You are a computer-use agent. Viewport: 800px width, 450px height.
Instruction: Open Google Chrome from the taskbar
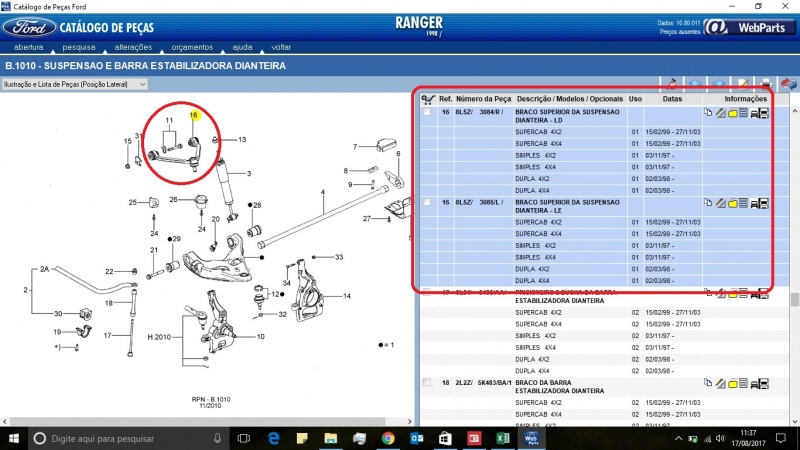click(x=388, y=438)
